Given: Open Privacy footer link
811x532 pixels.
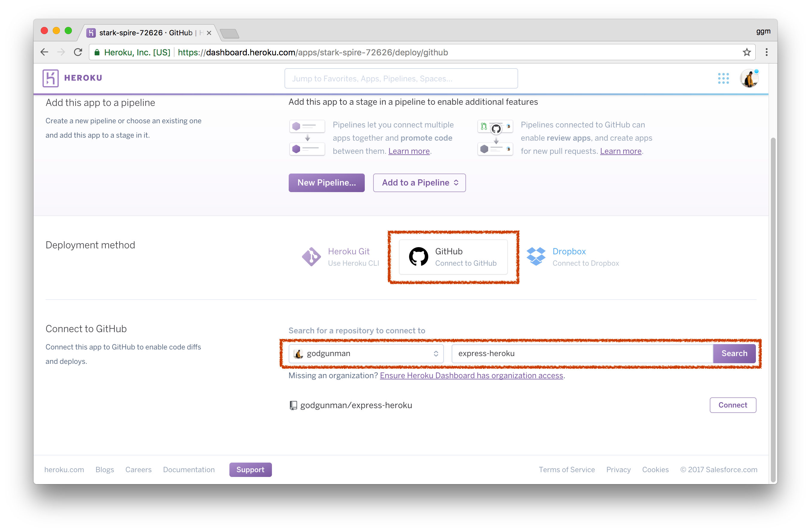Looking at the screenshot, I should click(618, 470).
